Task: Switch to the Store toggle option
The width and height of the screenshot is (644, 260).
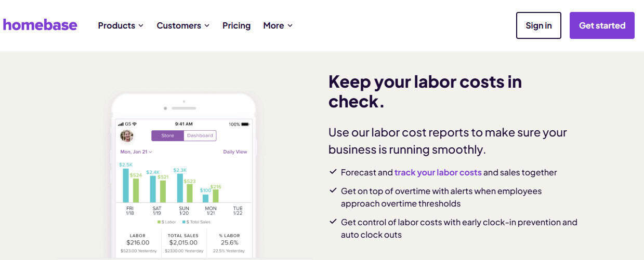Action: pyautogui.click(x=167, y=136)
